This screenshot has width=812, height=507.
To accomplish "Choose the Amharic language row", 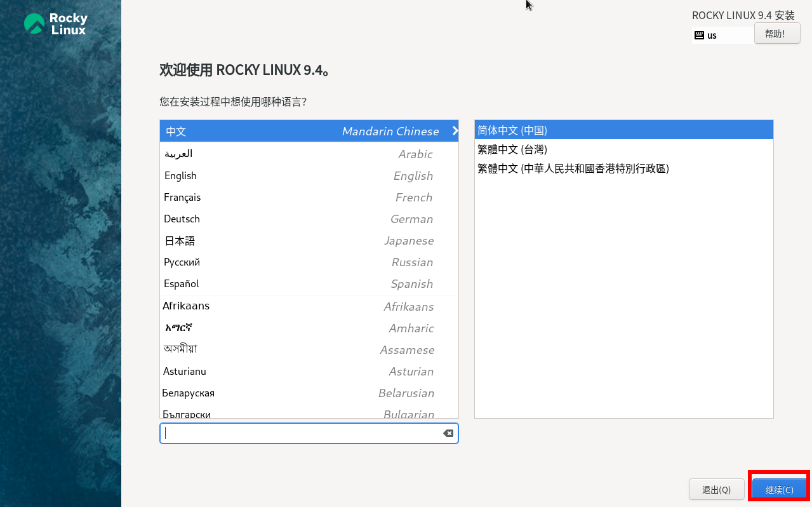I will tap(309, 328).
